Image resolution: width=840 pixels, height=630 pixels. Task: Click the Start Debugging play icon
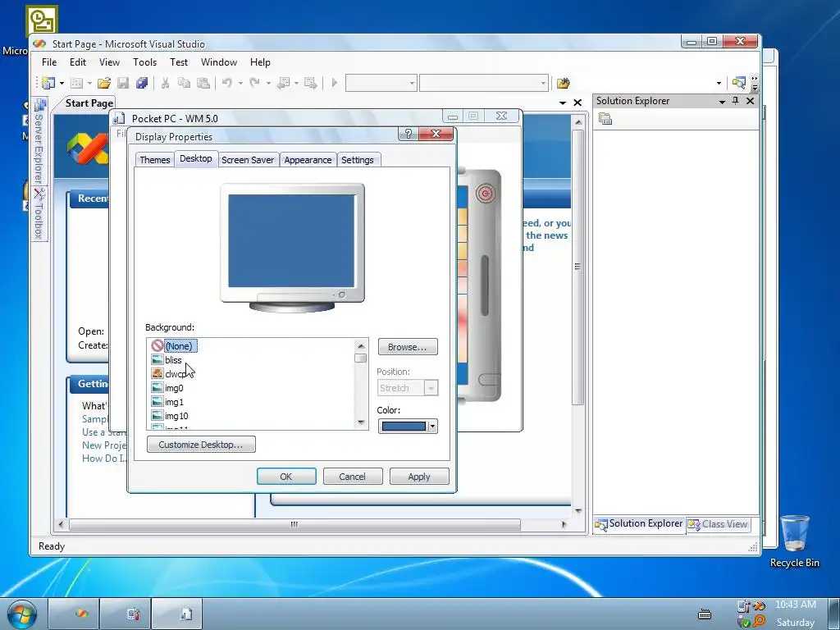pyautogui.click(x=335, y=83)
